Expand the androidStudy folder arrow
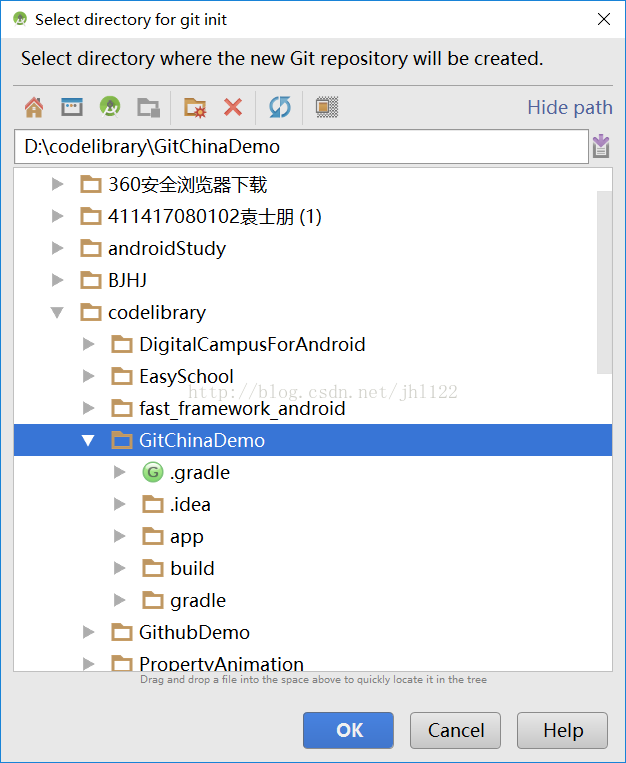Viewport: 626px width, 763px height. tap(57, 248)
